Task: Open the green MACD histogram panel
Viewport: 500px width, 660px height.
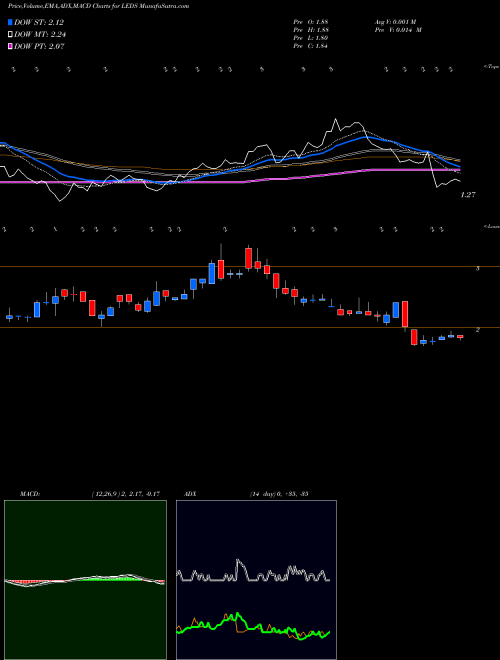Action: pyautogui.click(x=85, y=580)
